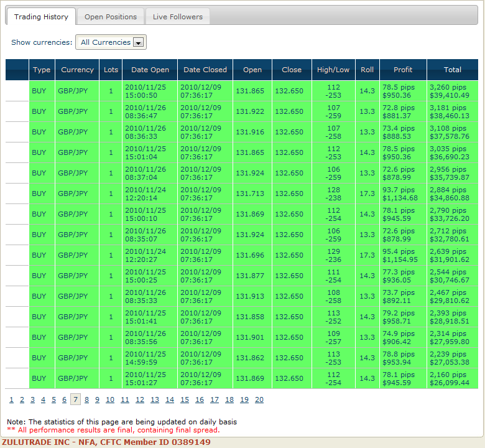The width and height of the screenshot is (485, 448).
Task: Go to page 3 of trading history
Action: point(32,399)
